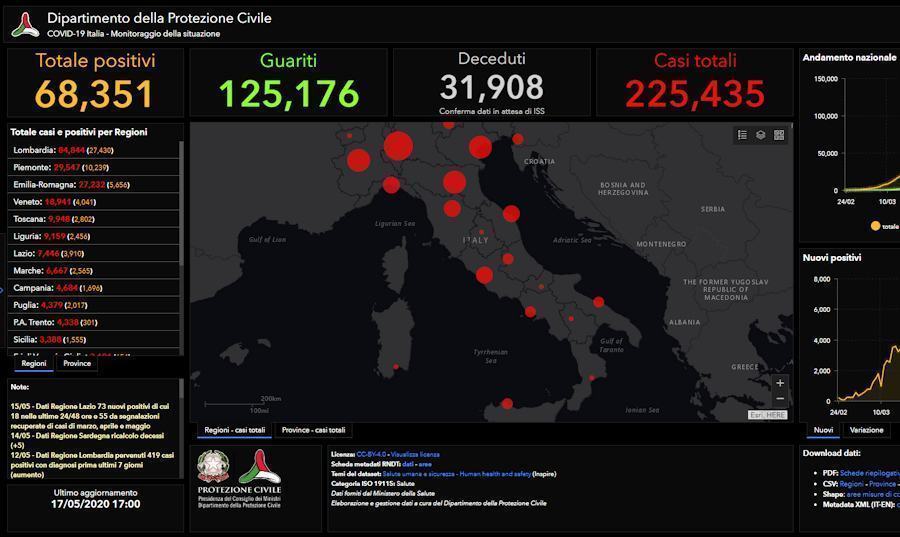Open the Variazione chart tab
This screenshot has width=900, height=537.
(866, 430)
